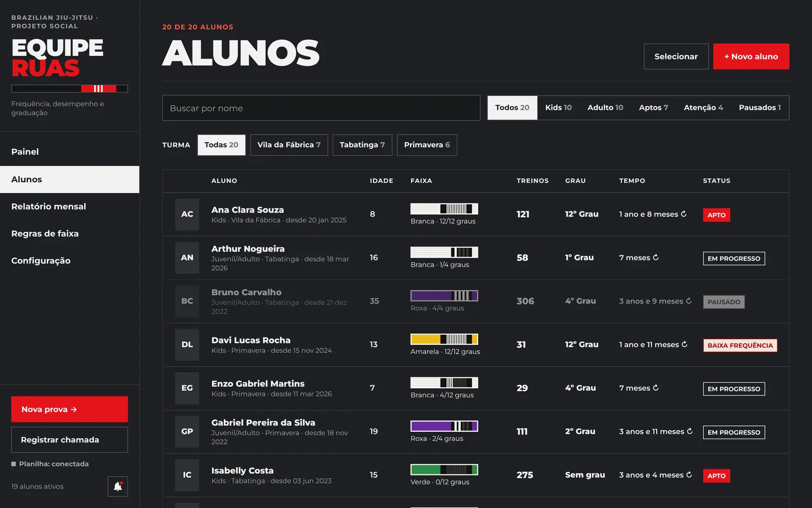Click the Selecionar button
The width and height of the screenshot is (812, 508).
(x=676, y=56)
